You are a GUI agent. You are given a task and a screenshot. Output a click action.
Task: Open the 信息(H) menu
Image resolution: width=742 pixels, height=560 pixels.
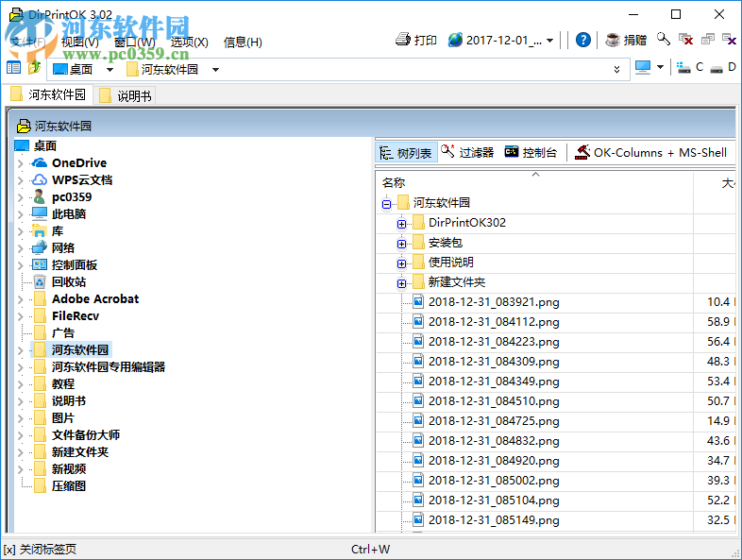pos(243,42)
